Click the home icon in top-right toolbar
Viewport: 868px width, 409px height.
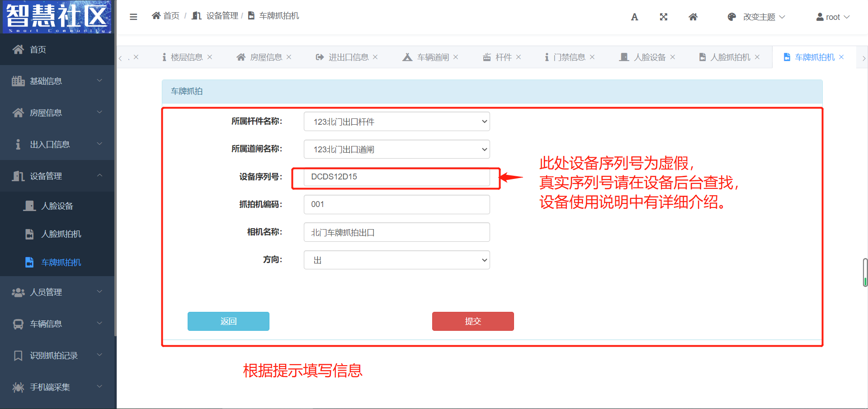click(x=693, y=17)
